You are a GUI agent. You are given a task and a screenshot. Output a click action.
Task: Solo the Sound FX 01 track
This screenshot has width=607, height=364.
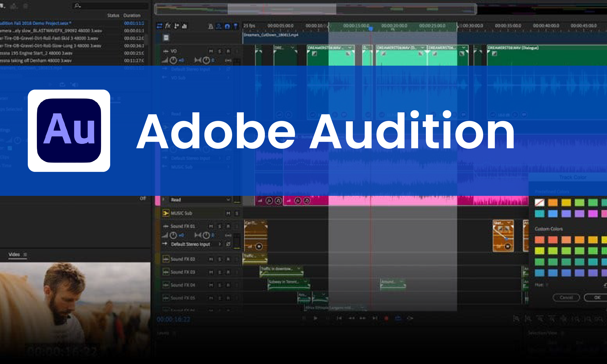point(220,226)
